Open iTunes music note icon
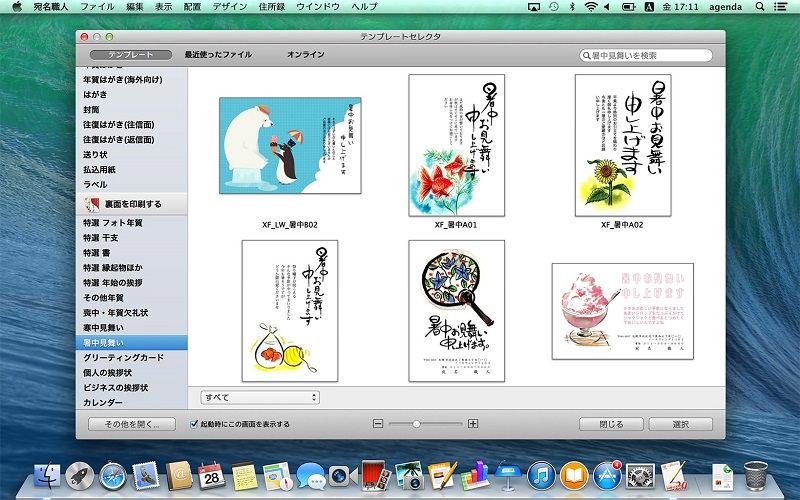 click(541, 476)
